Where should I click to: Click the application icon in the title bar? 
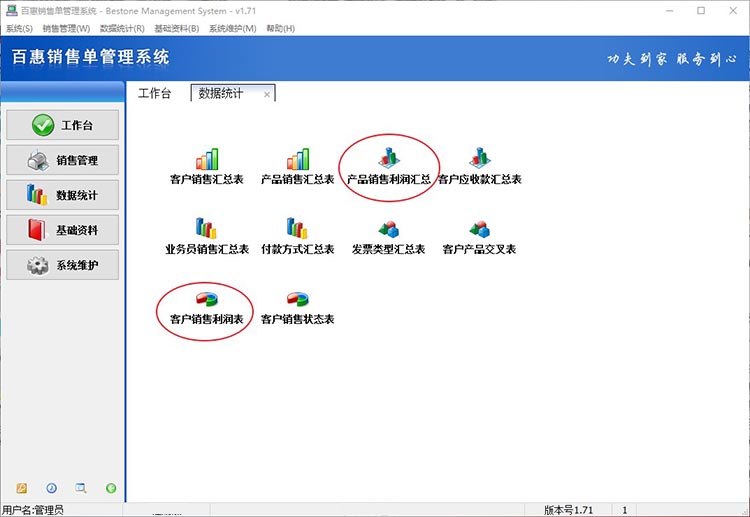coord(11,10)
